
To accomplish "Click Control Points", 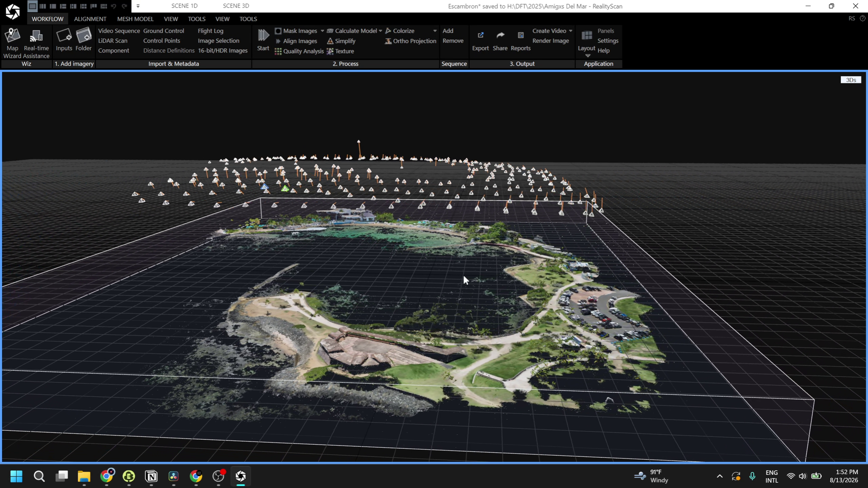I will coord(161,41).
